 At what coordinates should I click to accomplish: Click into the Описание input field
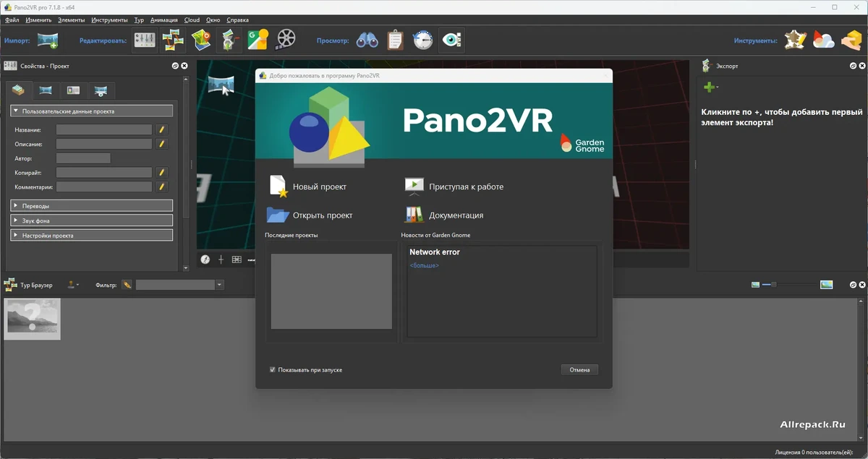[x=104, y=144]
